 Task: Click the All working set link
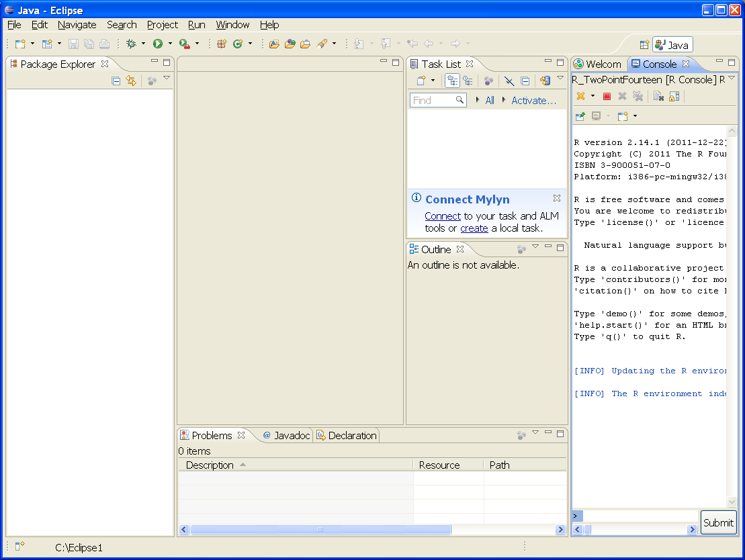click(x=490, y=100)
